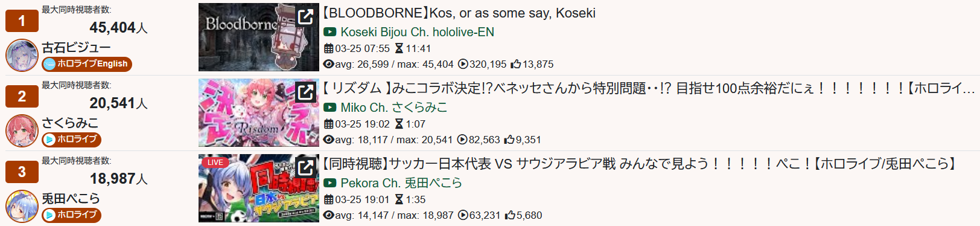Open external link icon on Pekora's thumbnail

[306, 167]
